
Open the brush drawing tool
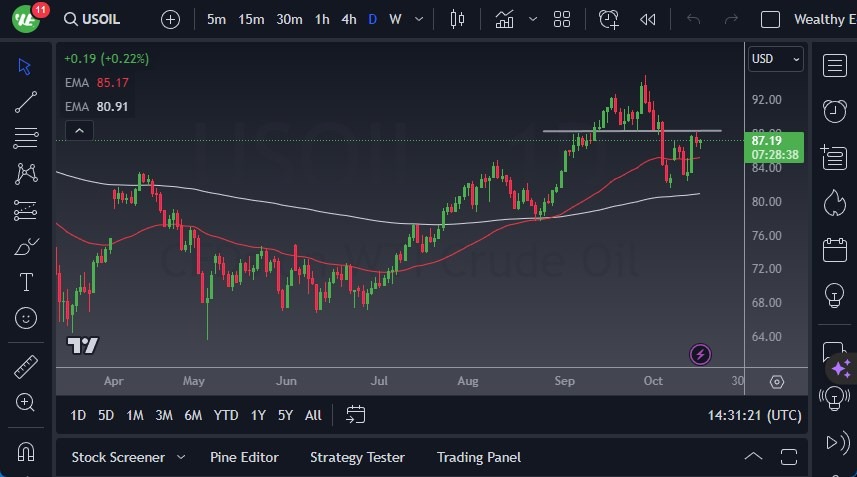(26, 246)
